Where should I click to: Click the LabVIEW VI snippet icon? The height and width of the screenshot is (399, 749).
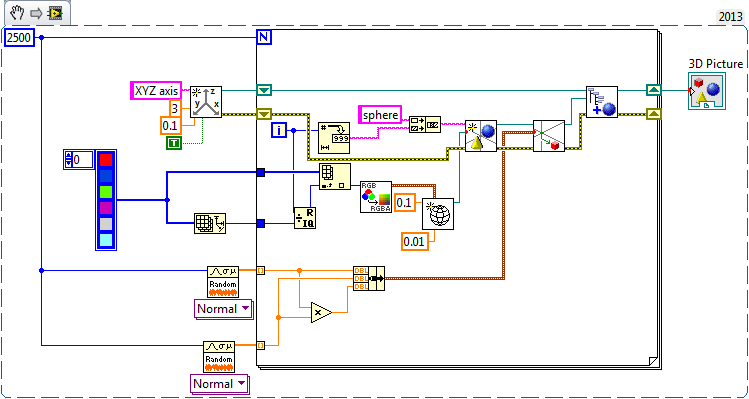(54, 14)
